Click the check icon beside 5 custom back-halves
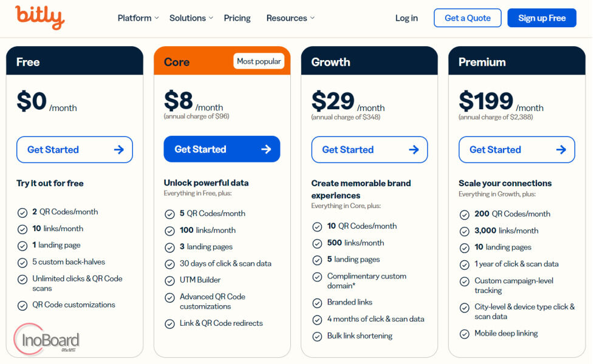The height and width of the screenshot is (364, 594). click(x=22, y=263)
